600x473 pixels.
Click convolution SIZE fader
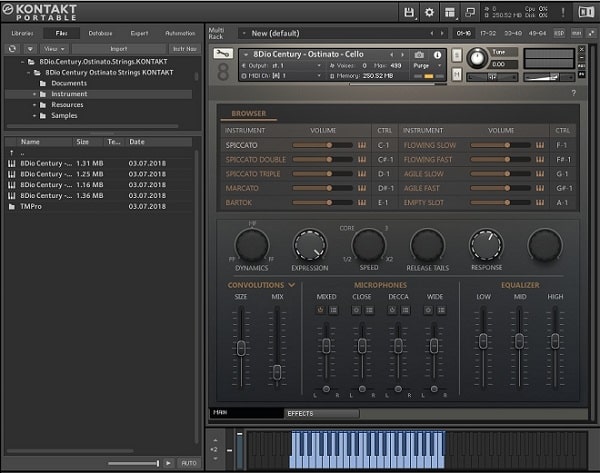[241, 348]
